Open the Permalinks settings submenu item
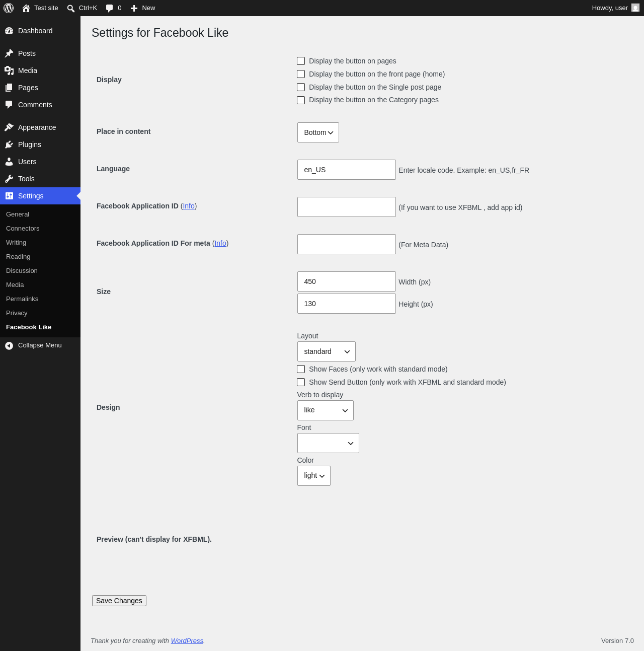Viewport: 644px width, 651px height. (x=22, y=299)
